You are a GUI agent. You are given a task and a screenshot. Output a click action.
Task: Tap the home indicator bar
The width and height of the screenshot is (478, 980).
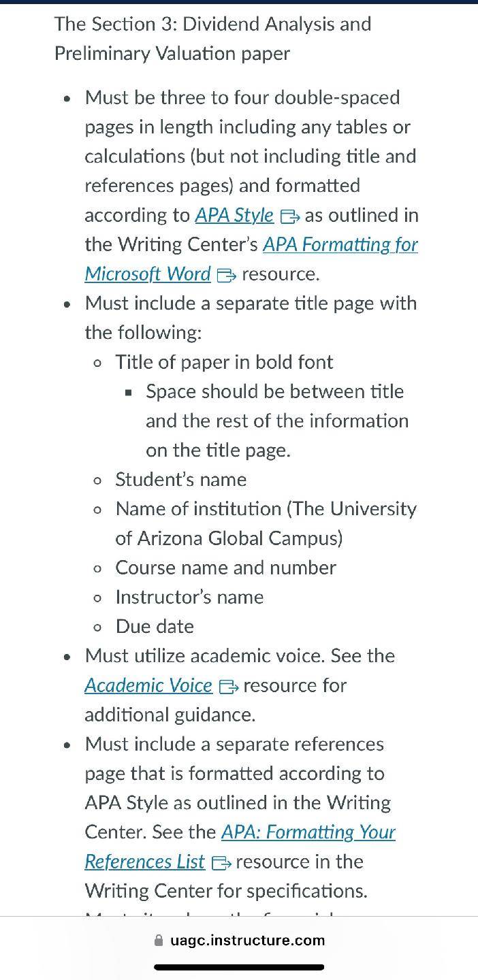(239, 966)
